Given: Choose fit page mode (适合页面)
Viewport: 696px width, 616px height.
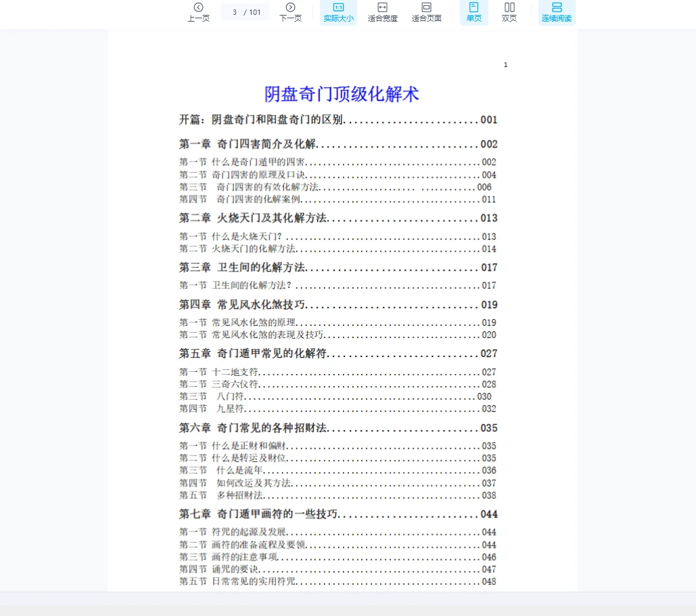Looking at the screenshot, I should (426, 12).
